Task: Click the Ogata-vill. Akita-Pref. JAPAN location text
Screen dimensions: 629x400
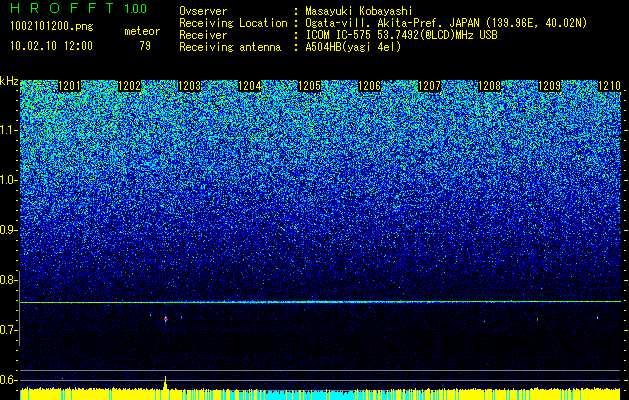Action: [x=446, y=23]
